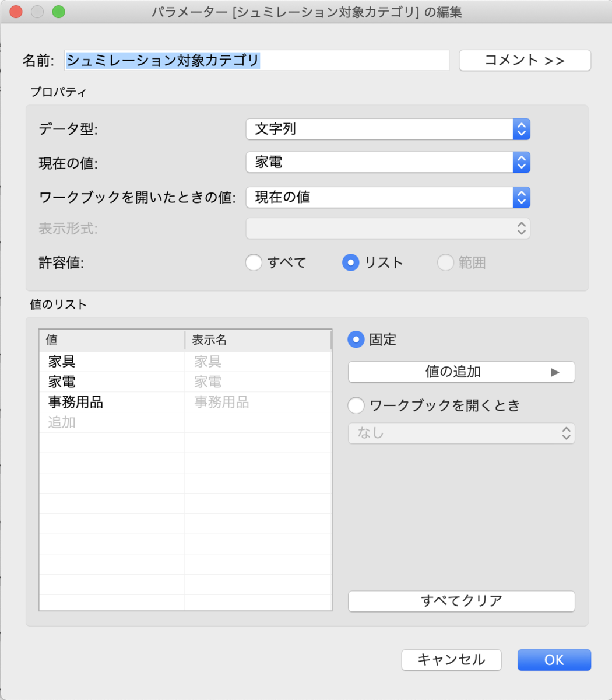Select the 家具 value cell
This screenshot has width=612, height=700.
tap(112, 362)
